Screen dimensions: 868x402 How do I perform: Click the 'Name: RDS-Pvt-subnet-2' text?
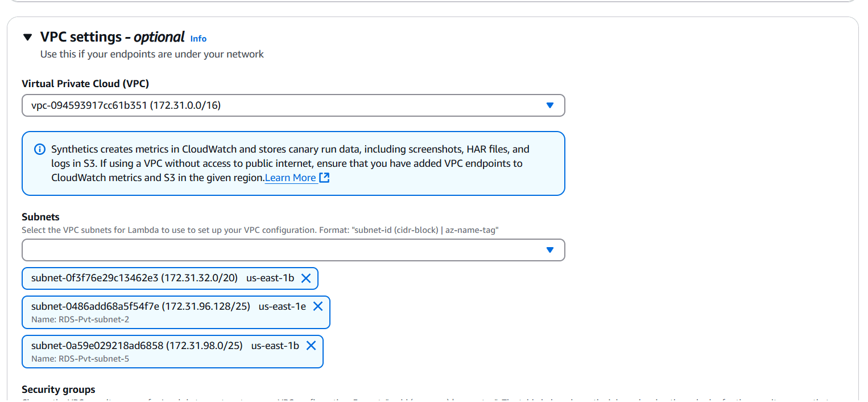click(80, 319)
